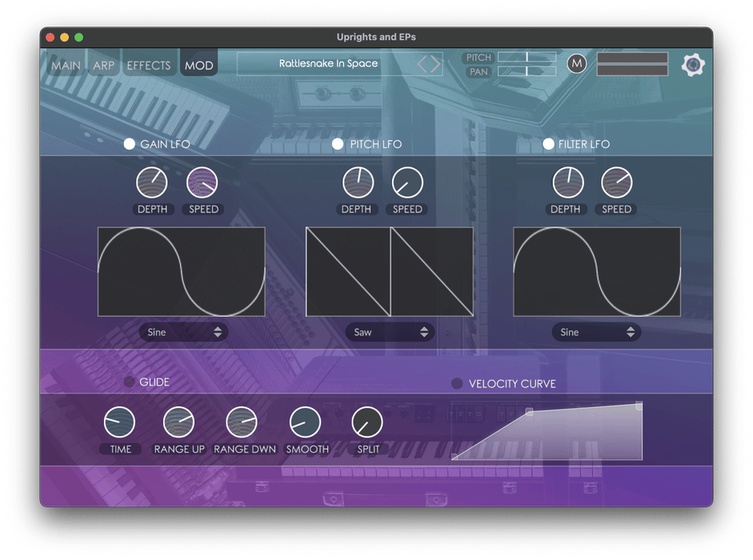This screenshot has height=560, width=753.
Task: Click the Pitch LFO Speed knob
Action: pyautogui.click(x=407, y=183)
